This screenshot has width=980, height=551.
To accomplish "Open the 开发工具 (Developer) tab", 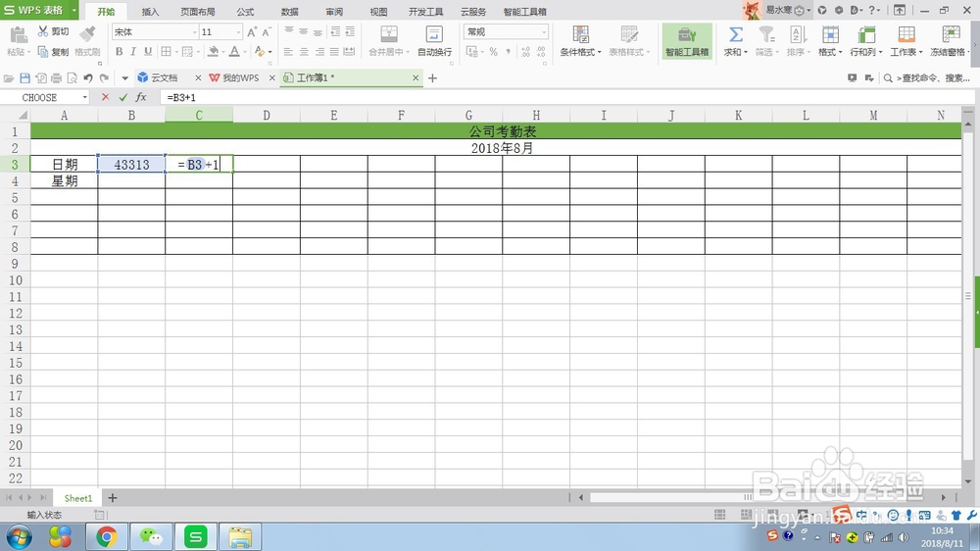I will [x=425, y=11].
